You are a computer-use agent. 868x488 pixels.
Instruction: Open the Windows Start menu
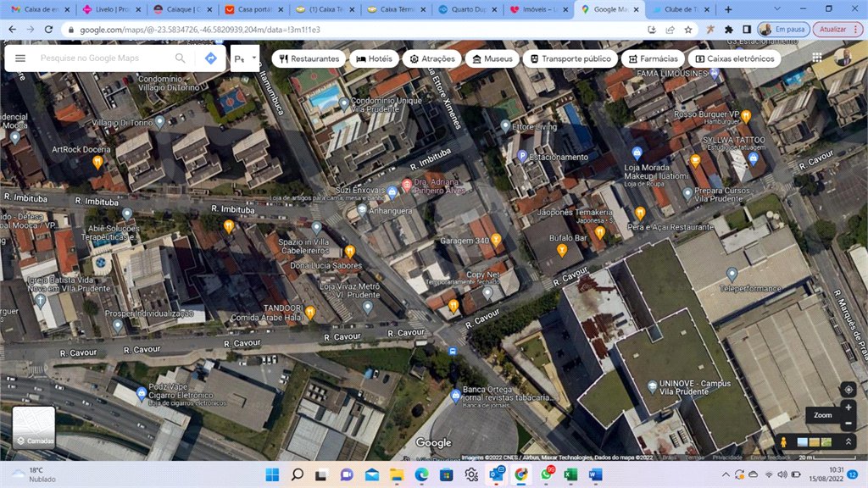(272, 474)
